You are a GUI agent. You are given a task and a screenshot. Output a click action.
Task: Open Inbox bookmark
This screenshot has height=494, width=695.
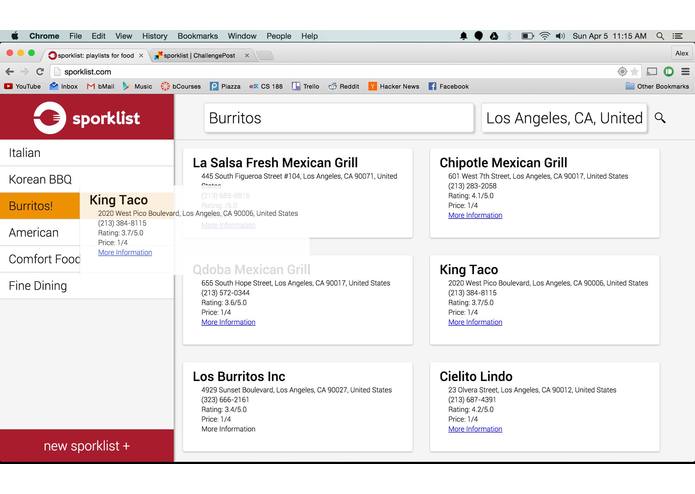click(x=63, y=86)
